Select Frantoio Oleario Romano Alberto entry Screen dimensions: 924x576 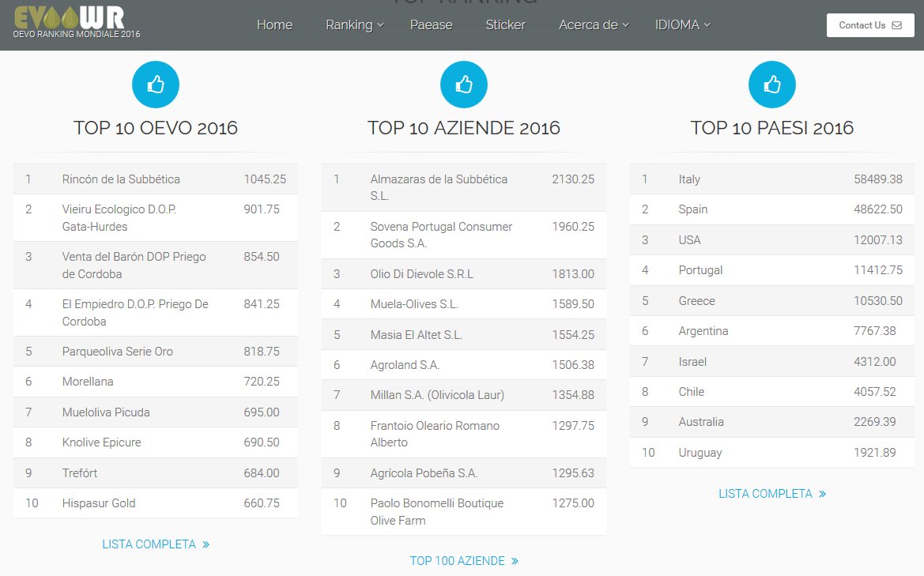click(464, 434)
